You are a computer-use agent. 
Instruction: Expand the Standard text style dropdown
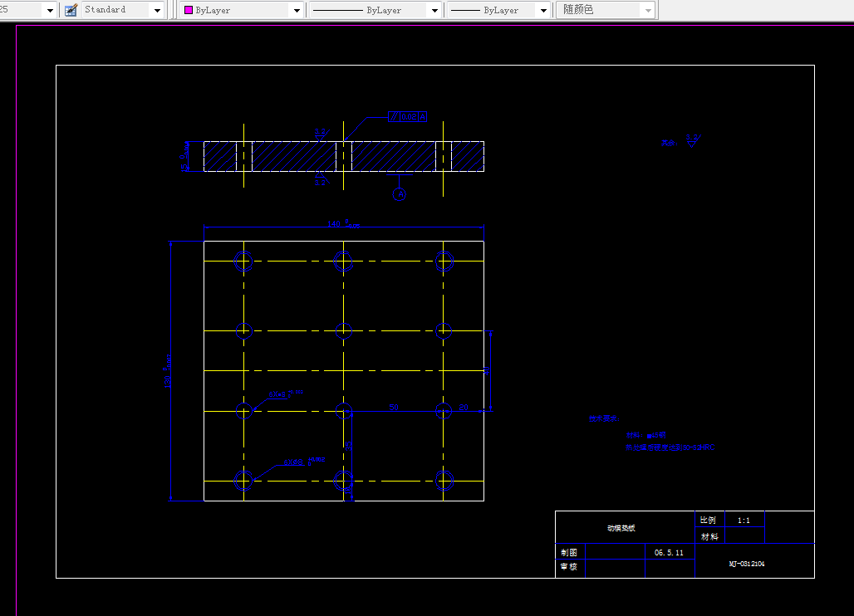157,10
